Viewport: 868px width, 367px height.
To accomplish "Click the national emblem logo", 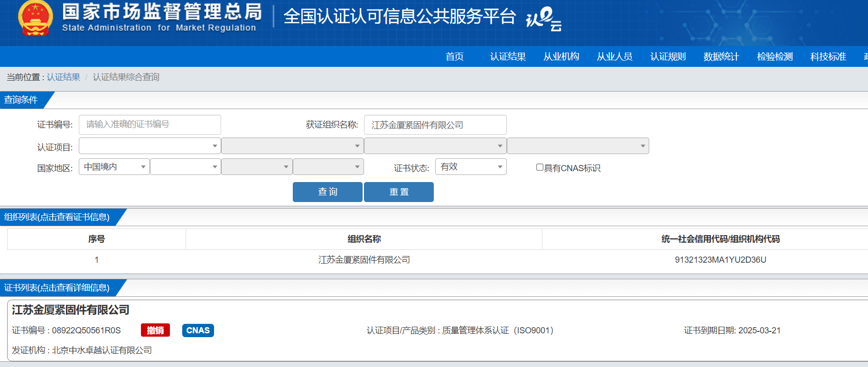I will (35, 18).
